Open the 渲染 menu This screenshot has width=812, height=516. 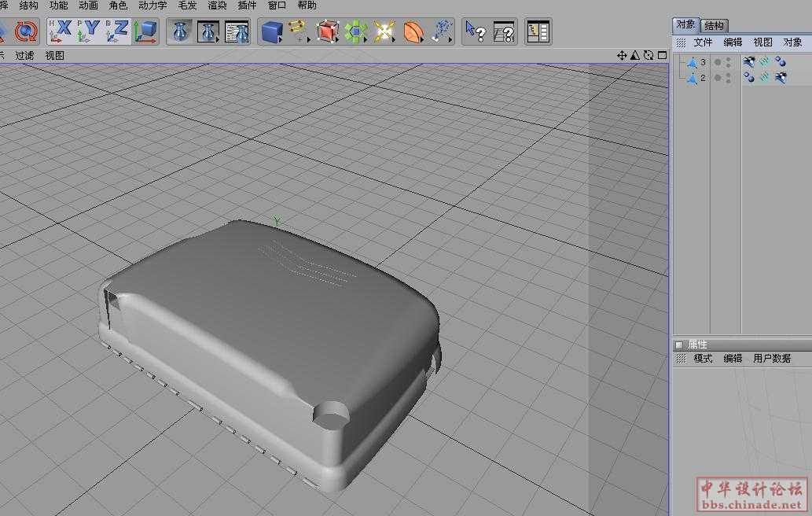[x=217, y=6]
